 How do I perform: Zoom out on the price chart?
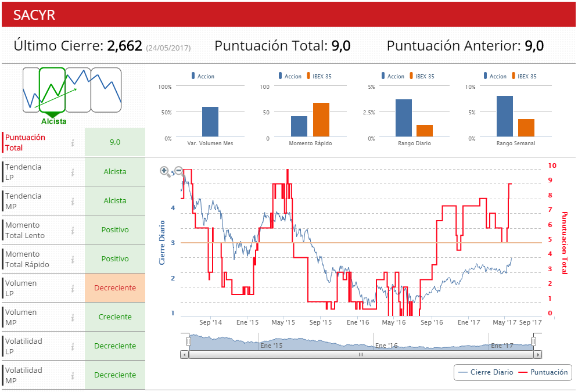coord(179,171)
